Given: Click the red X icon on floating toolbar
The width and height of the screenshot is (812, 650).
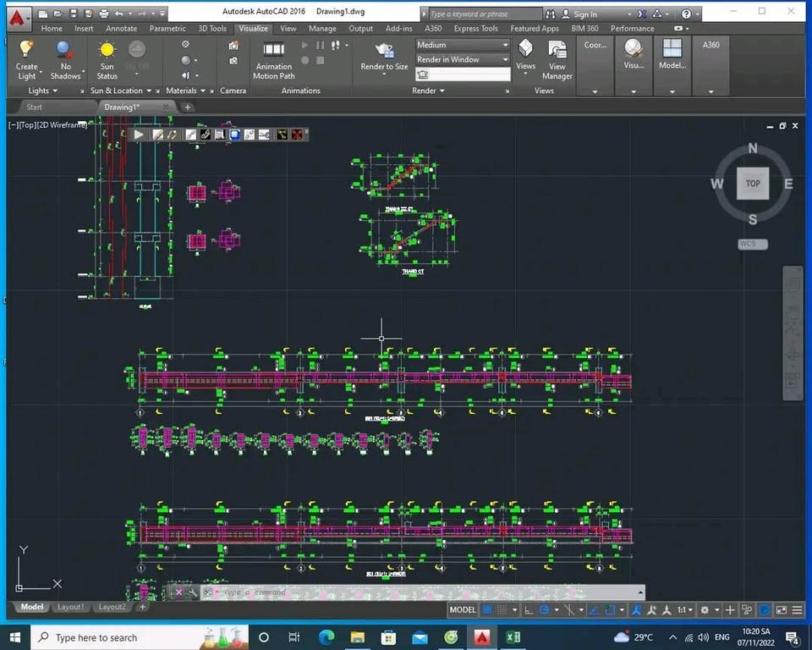Looking at the screenshot, I should coord(297,135).
